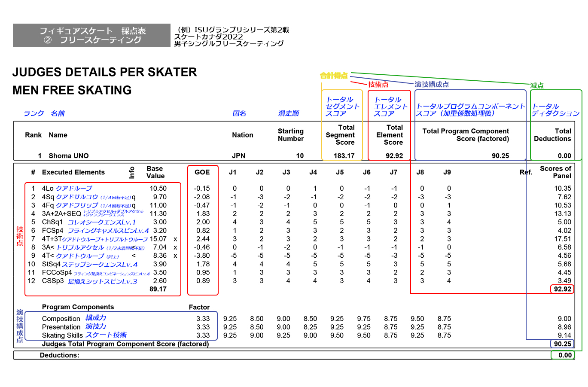The height and width of the screenshot is (387, 588).
Task: Select the skater name 'Shoma UNO'
Action: tap(69, 156)
